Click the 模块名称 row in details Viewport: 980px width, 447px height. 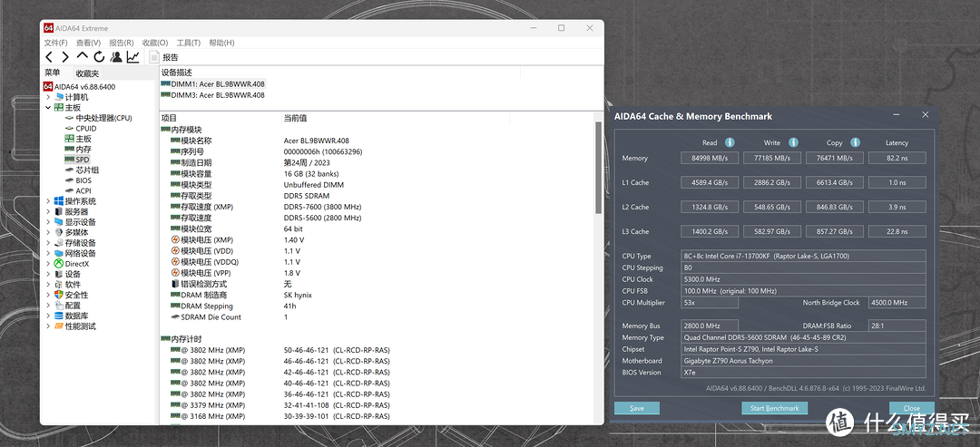377,141
